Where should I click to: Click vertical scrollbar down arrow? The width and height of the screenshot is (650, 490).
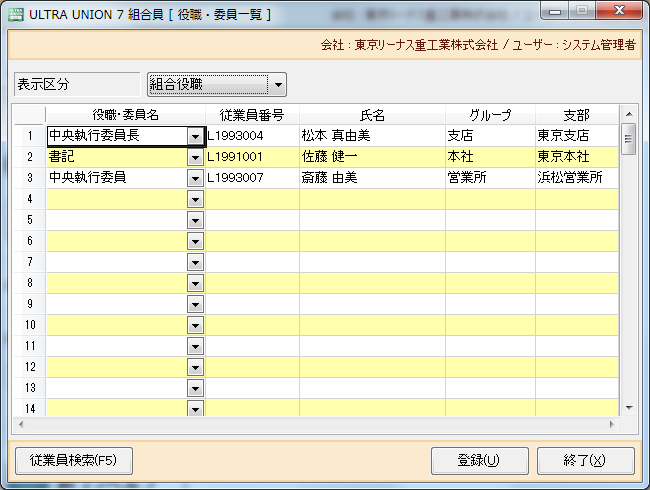pos(629,408)
